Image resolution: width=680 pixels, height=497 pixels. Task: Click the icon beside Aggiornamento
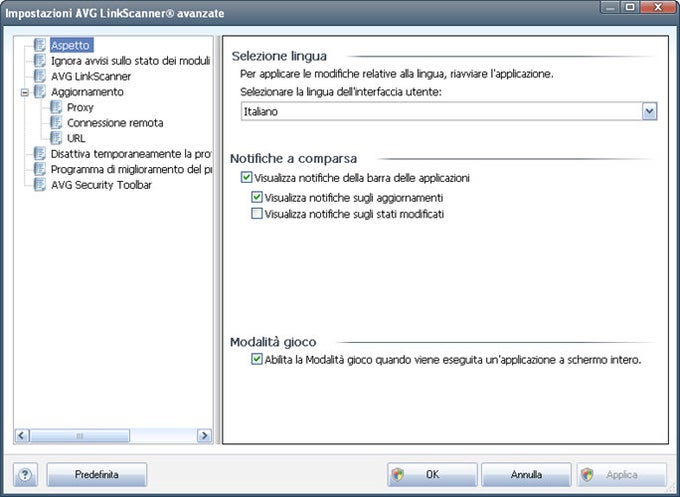[39, 92]
